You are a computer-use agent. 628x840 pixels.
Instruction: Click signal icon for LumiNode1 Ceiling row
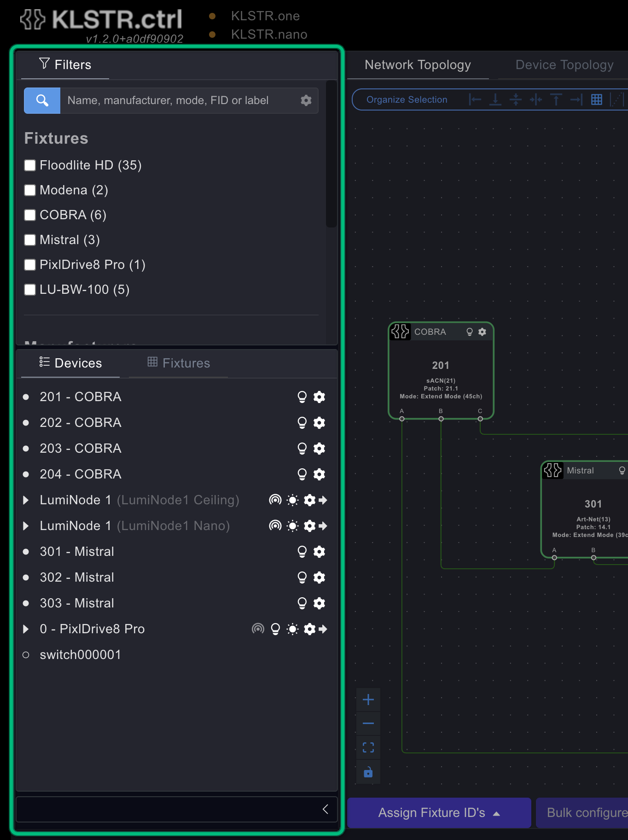click(x=275, y=500)
